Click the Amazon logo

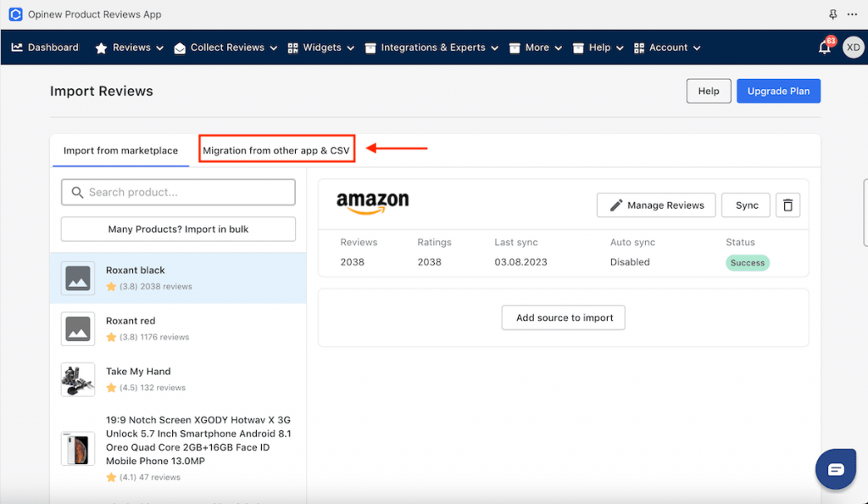tap(373, 203)
